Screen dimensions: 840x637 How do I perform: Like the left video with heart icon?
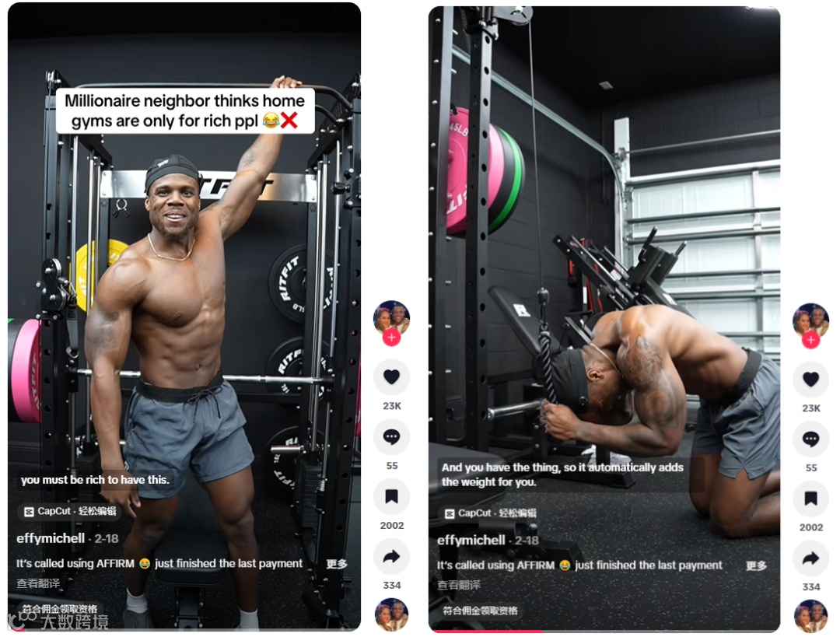[x=391, y=377]
